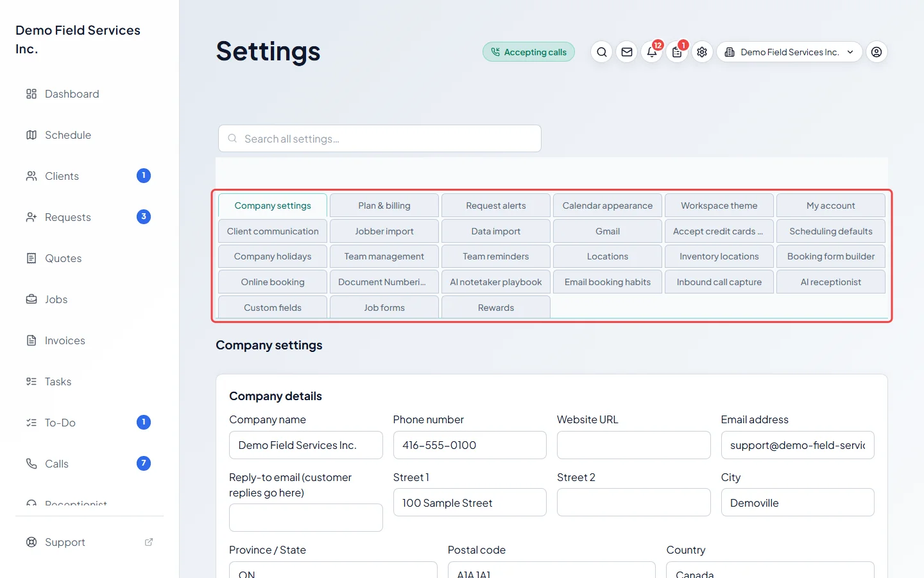Switch to the Plan & billing tab
The height and width of the screenshot is (578, 924).
pos(384,206)
